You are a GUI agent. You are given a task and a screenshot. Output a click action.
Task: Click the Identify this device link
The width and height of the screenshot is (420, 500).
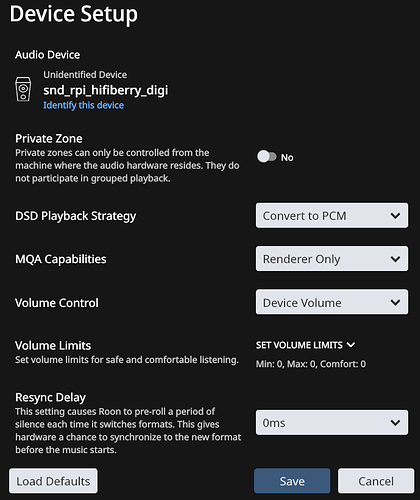coord(83,105)
